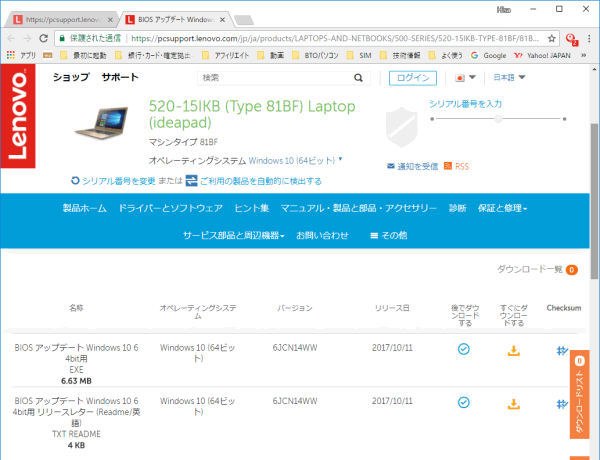Open Chrome's three-dot menu

point(589,38)
